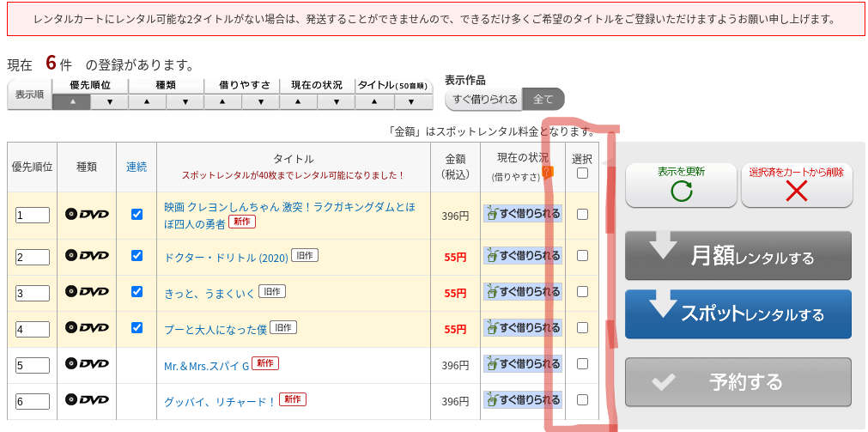Sort by 現在の状況 ascending arrow
Image resolution: width=868 pixels, height=432 pixels.
tap(298, 102)
